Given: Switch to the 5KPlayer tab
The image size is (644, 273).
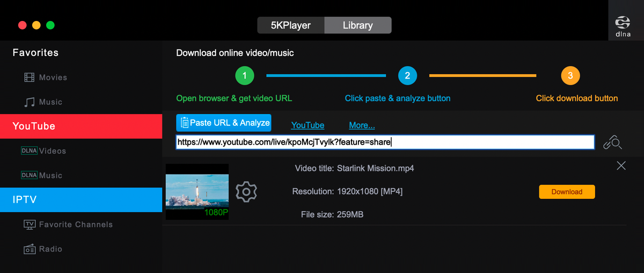Looking at the screenshot, I should pyautogui.click(x=291, y=25).
